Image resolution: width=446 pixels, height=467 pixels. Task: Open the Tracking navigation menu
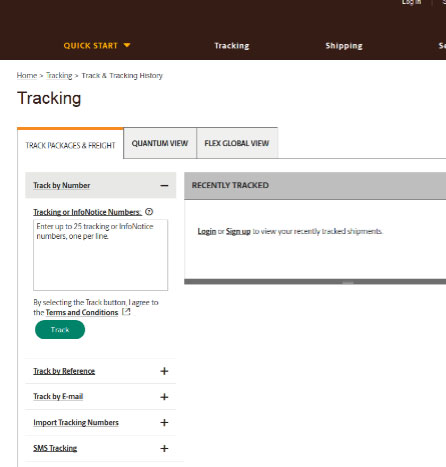[232, 46]
